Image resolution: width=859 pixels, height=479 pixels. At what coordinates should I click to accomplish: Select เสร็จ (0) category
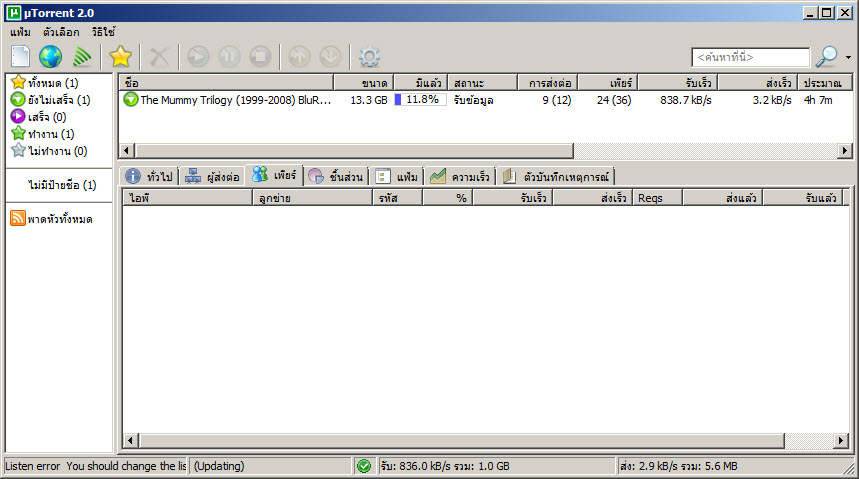(39, 117)
